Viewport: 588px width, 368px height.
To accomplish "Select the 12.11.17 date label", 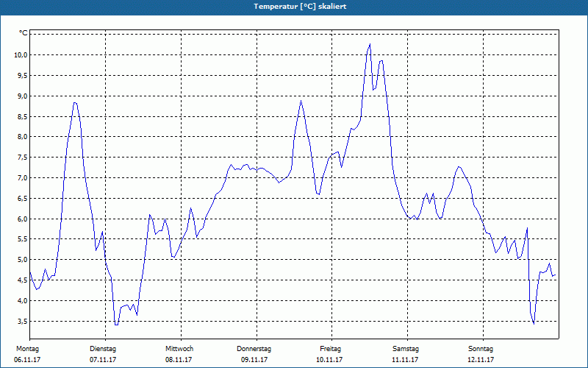I will (481, 360).
